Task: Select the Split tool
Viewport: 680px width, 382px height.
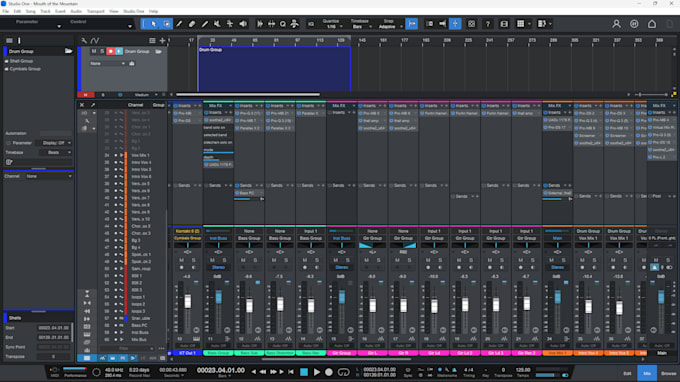Action: point(179,24)
